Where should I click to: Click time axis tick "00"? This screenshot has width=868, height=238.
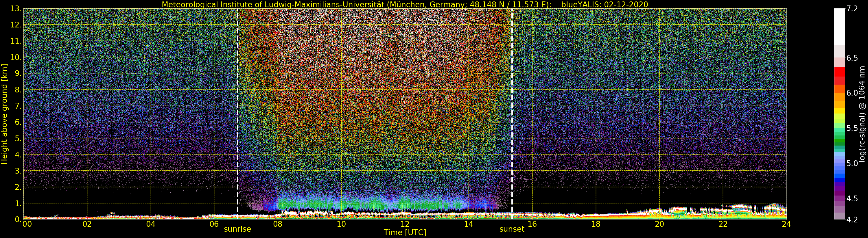(x=27, y=224)
